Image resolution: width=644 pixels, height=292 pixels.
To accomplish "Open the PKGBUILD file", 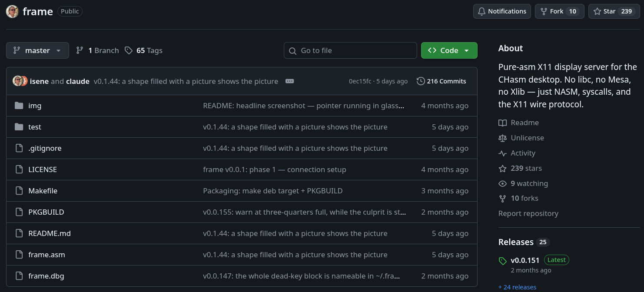I will pos(46,212).
